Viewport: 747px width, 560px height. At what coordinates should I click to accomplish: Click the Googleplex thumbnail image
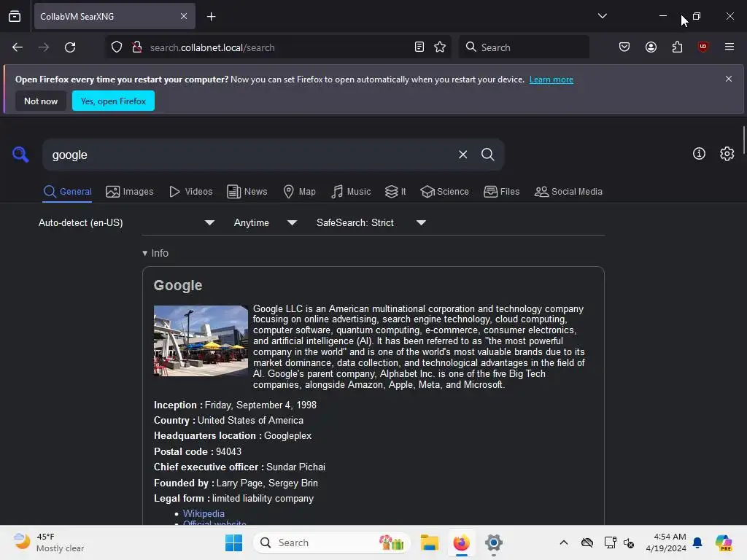[201, 341]
